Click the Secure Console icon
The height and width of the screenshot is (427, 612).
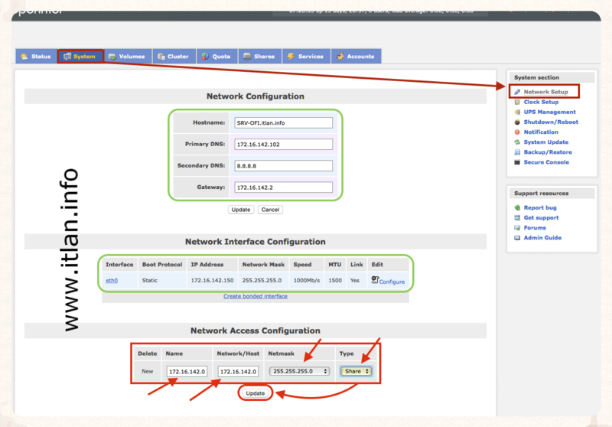[x=516, y=162]
